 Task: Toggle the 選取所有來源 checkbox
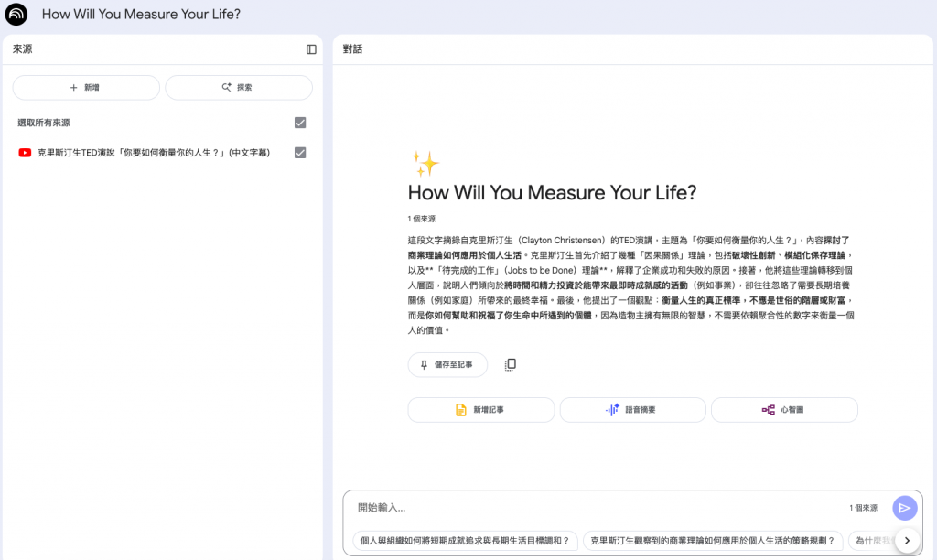tap(300, 123)
